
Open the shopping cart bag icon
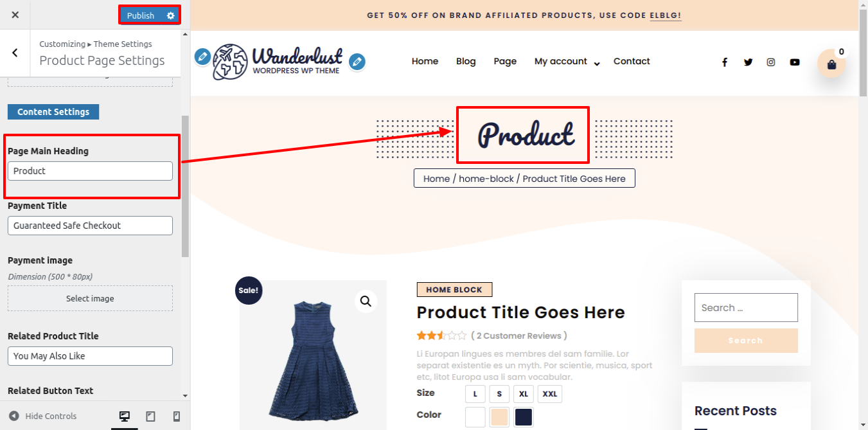(x=831, y=64)
